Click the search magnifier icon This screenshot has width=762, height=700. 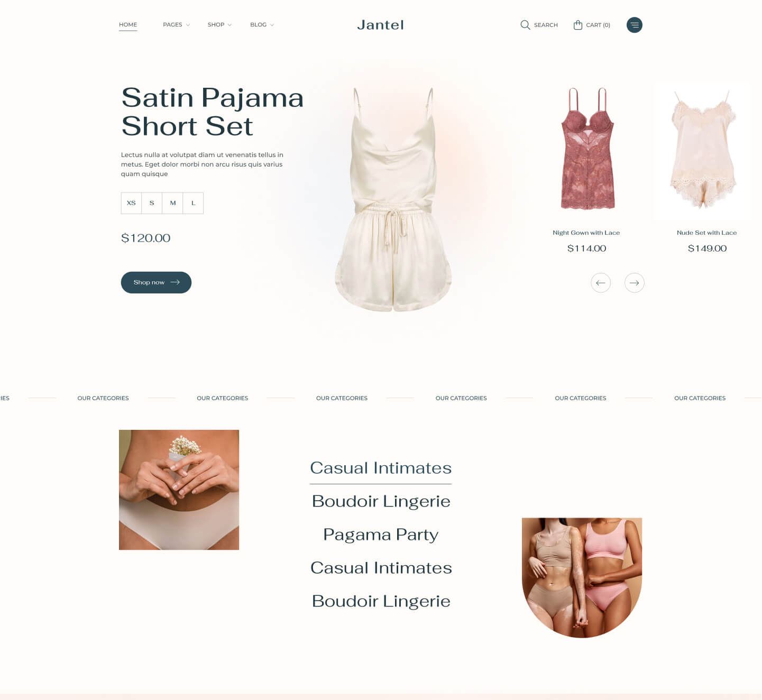[525, 25]
